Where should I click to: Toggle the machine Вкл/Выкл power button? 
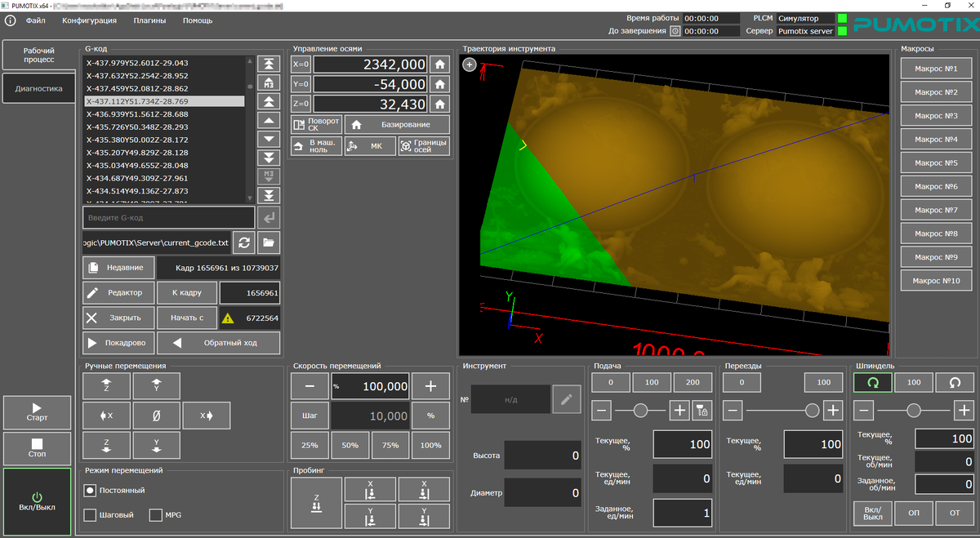tap(38, 502)
